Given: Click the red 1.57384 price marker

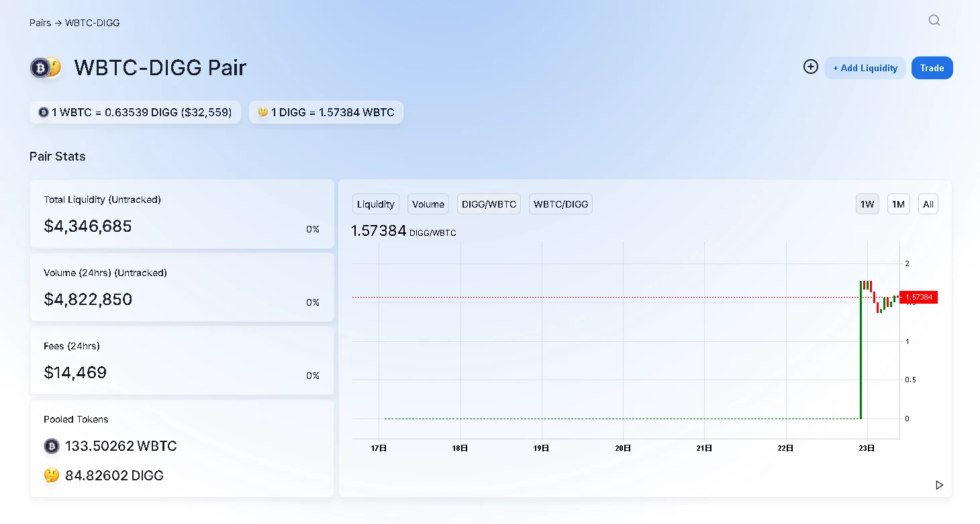Looking at the screenshot, I should 918,297.
